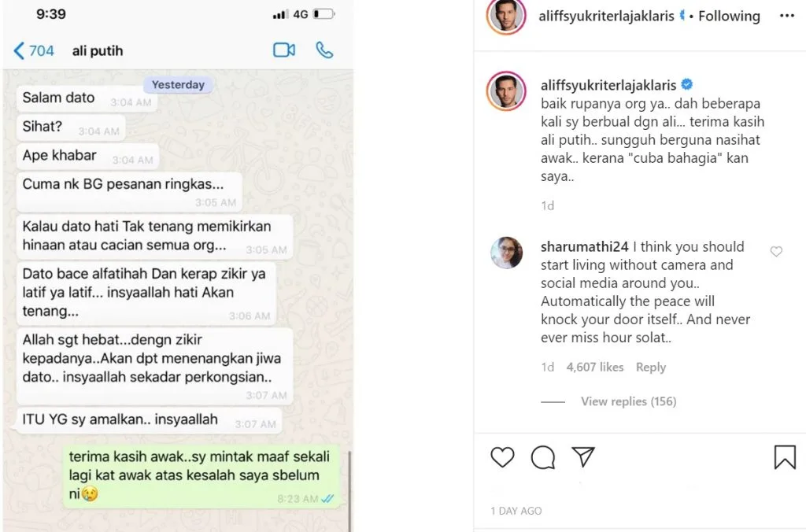Image resolution: width=806 pixels, height=532 pixels.
Task: Open sharumathi24 profile link
Action: point(585,247)
